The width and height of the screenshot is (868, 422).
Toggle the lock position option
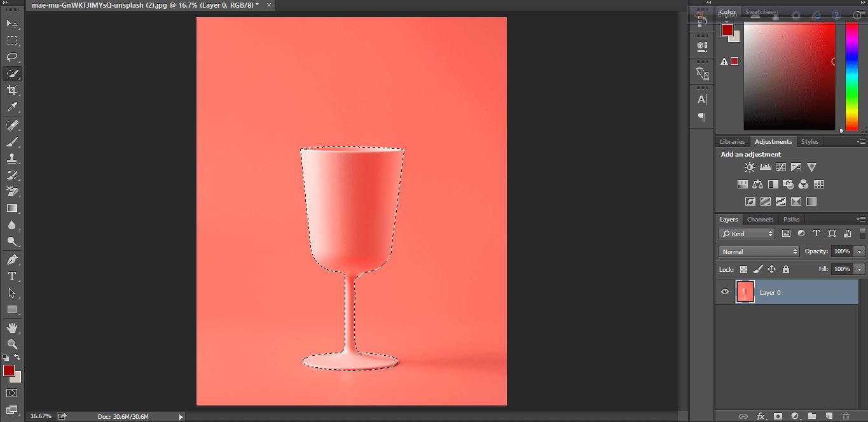771,269
